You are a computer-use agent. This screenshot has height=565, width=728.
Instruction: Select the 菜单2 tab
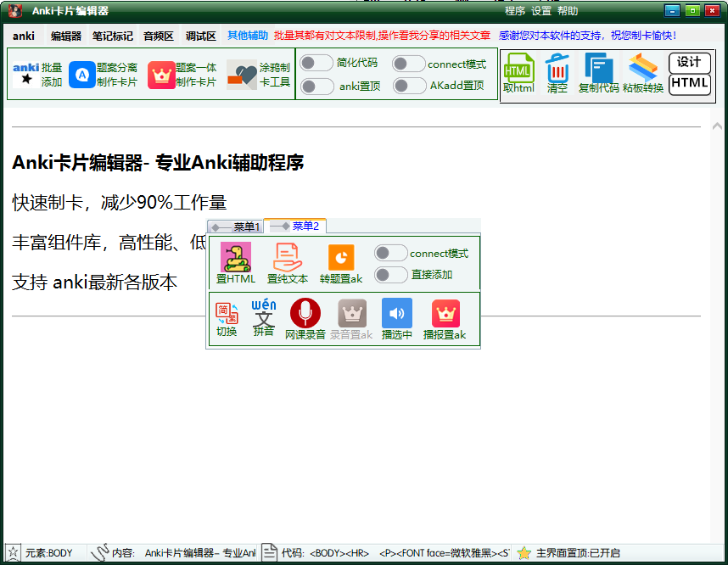pos(294,227)
